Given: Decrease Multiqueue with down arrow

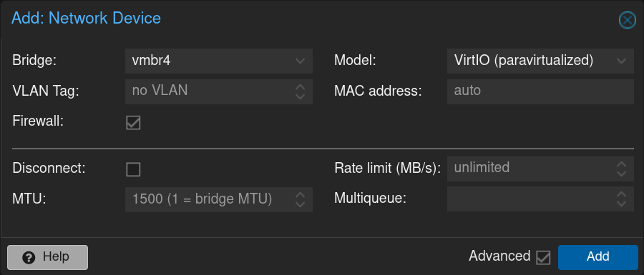Looking at the screenshot, I should coord(621,204).
